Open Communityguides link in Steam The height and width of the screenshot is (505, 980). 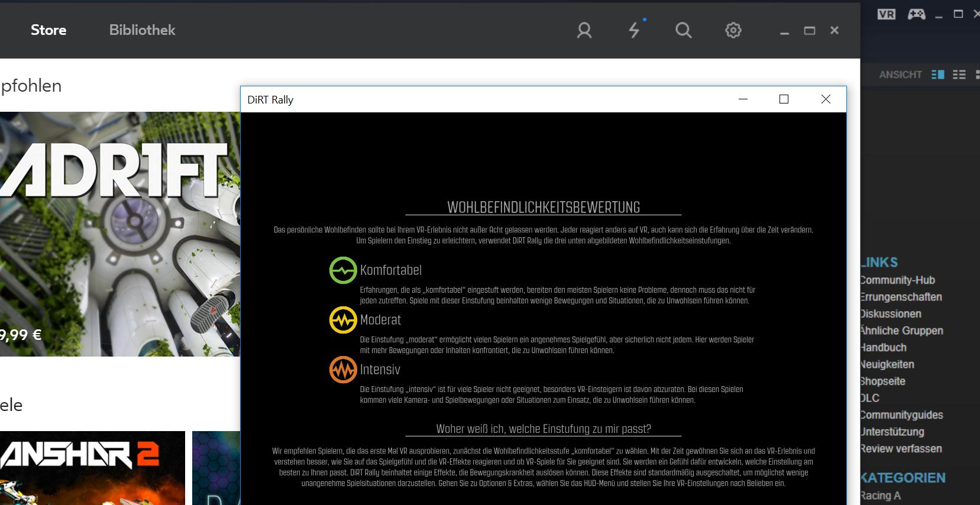(902, 415)
